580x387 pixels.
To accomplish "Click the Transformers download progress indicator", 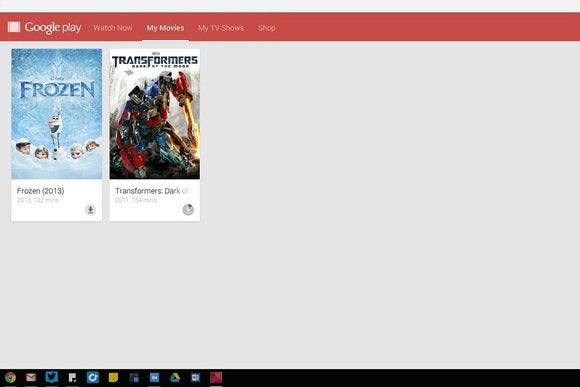I will (188, 209).
